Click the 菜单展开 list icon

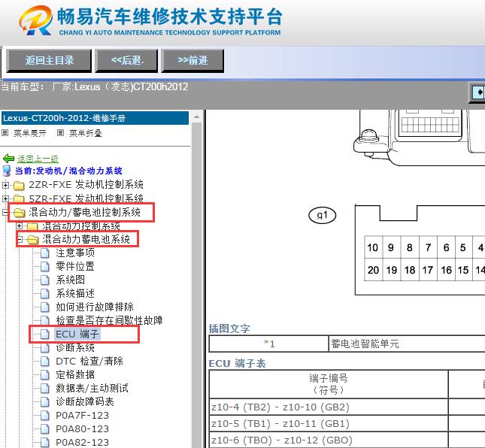(x=5, y=133)
